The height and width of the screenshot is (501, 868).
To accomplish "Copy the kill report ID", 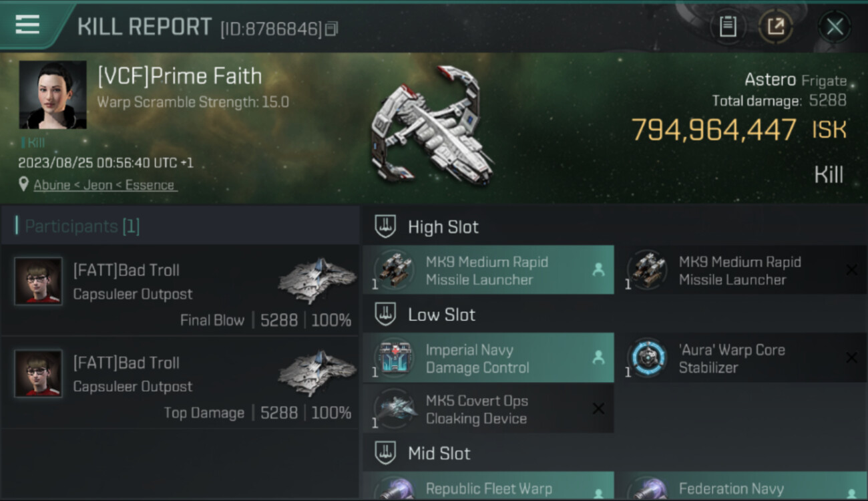I will click(x=332, y=29).
